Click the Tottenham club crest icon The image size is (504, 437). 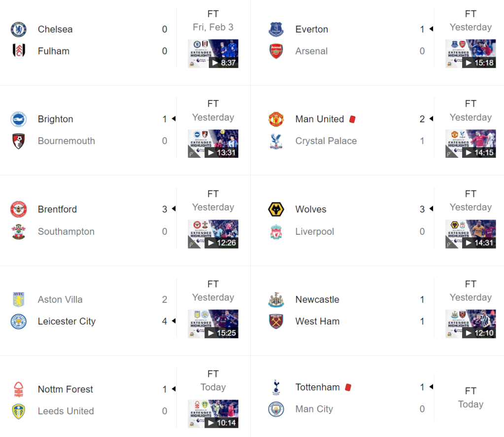point(276,387)
